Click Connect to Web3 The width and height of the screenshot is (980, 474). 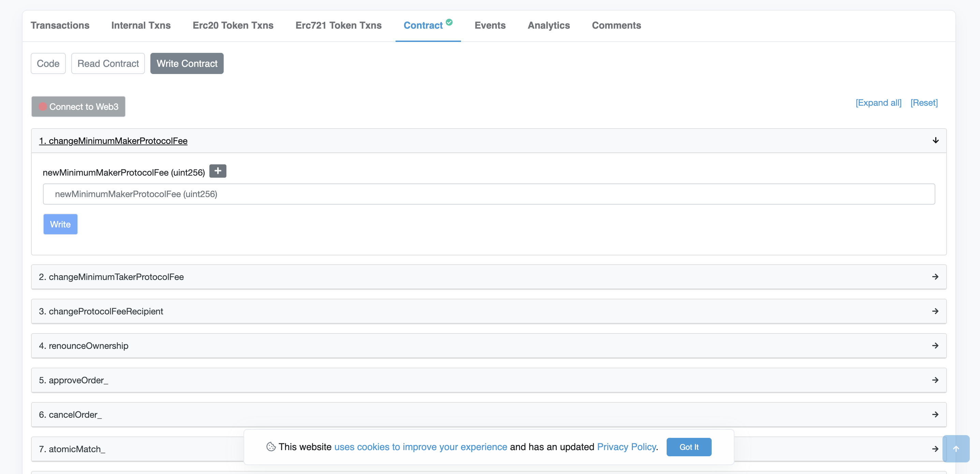tap(78, 106)
